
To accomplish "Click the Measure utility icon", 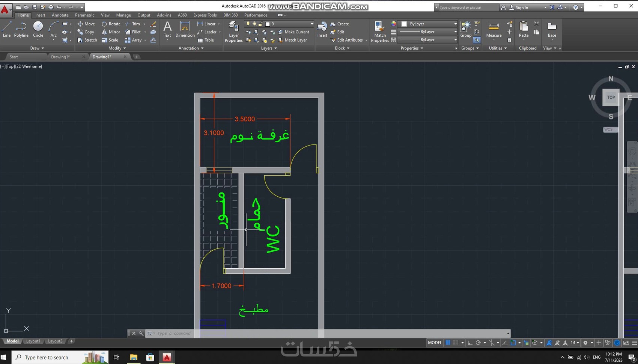I will [494, 29].
